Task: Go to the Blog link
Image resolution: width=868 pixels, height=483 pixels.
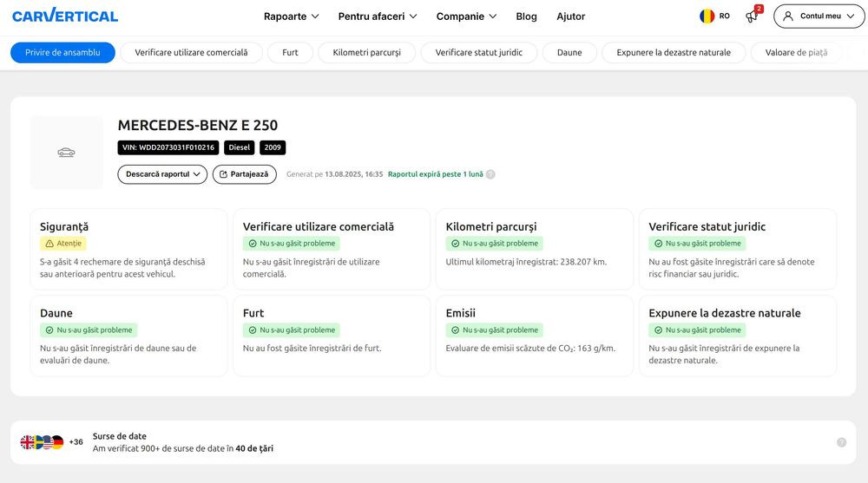Action: tap(526, 16)
